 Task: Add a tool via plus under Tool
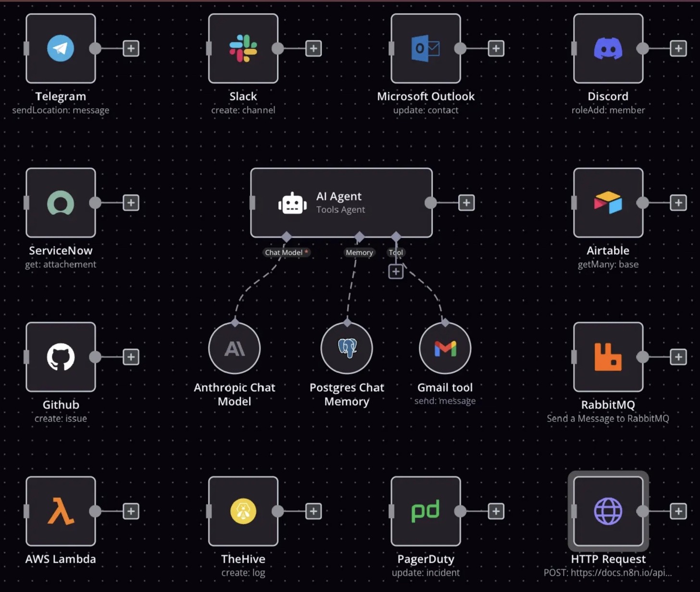[396, 271]
